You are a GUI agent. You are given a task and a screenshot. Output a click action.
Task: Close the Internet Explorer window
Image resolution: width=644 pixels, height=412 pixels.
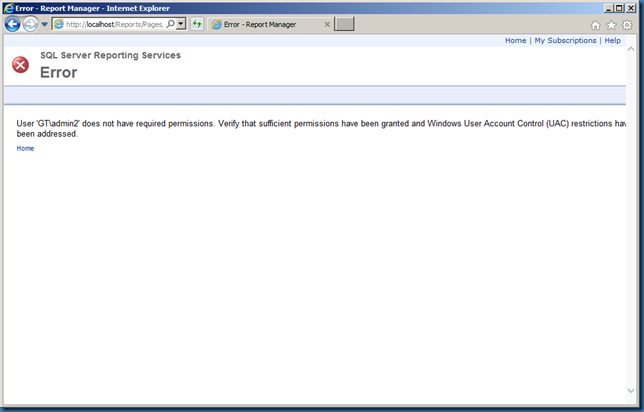[x=631, y=8]
